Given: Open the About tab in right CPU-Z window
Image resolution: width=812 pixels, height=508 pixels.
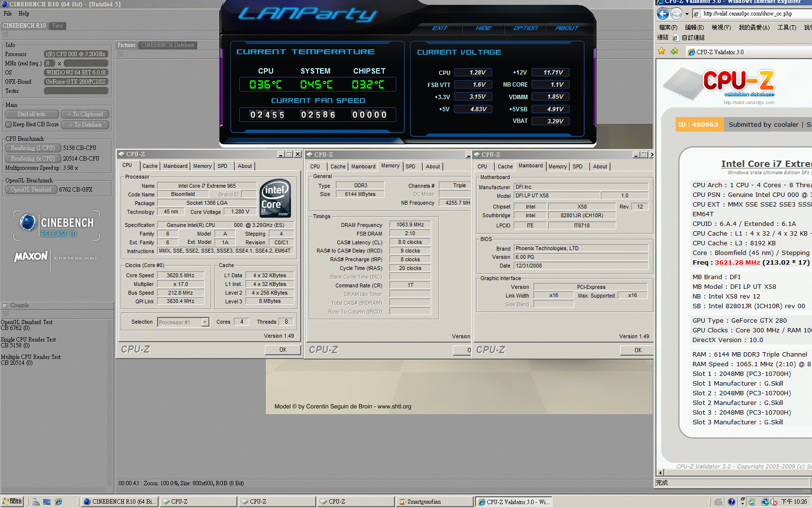Looking at the screenshot, I should pyautogui.click(x=600, y=166).
